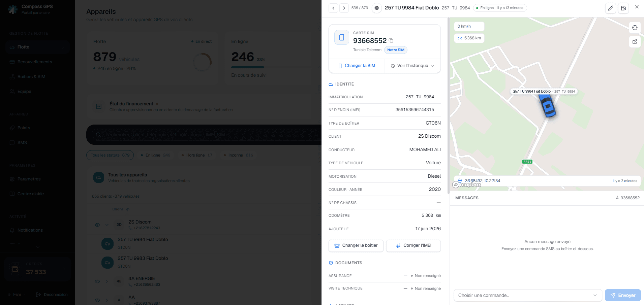Click the Compass GPS logo

(13, 9)
